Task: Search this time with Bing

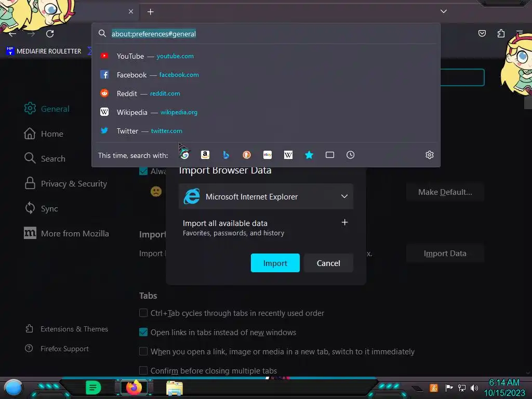Action: coord(226,155)
